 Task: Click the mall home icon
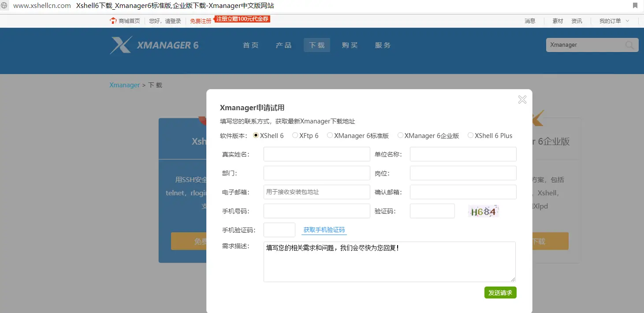coord(113,21)
